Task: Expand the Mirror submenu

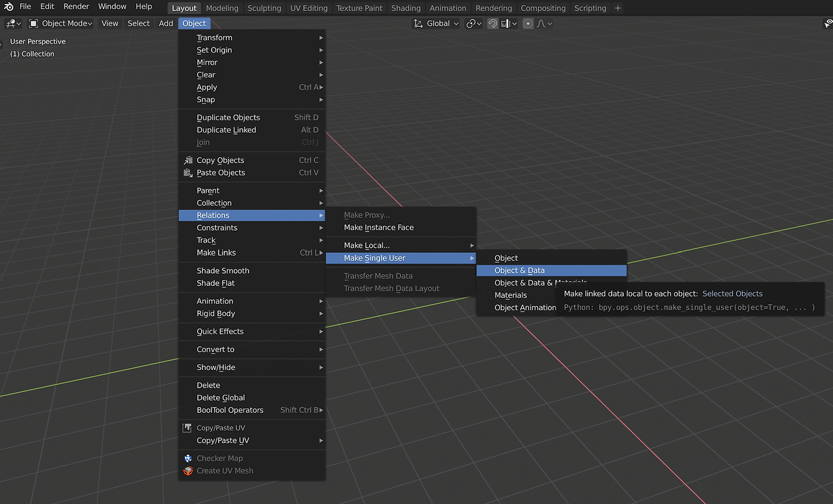Action: tap(252, 62)
